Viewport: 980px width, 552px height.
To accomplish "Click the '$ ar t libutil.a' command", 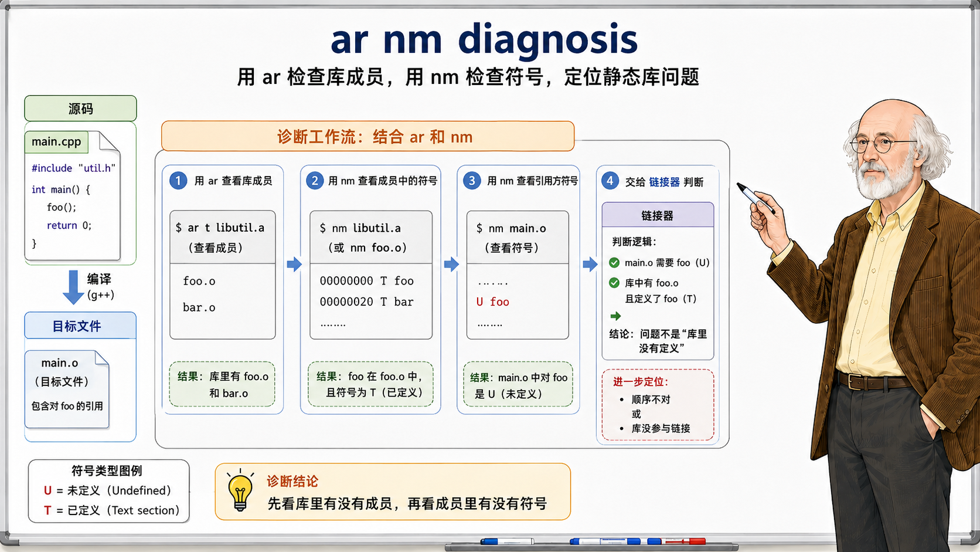I will [220, 228].
